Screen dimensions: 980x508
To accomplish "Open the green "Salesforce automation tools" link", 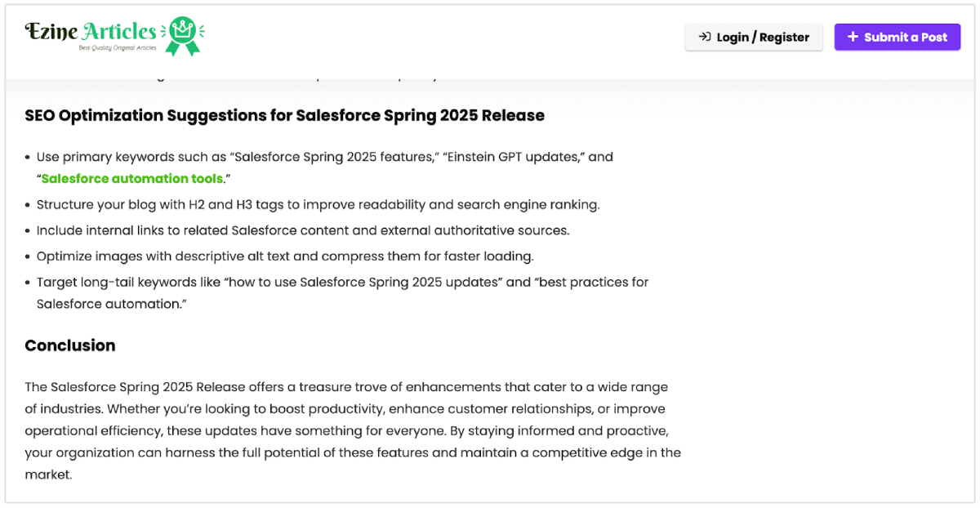I will point(131,178).
